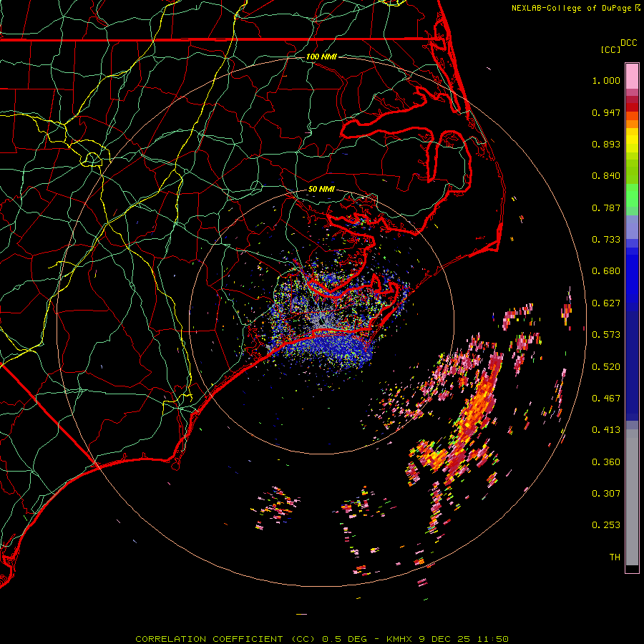Click the 0.520 scale value

606,367
